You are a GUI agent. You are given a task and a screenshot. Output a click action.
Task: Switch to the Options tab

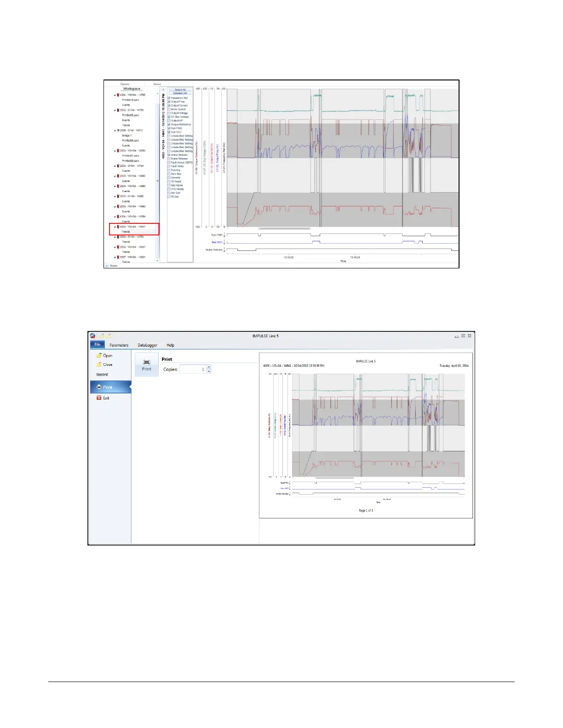click(125, 84)
